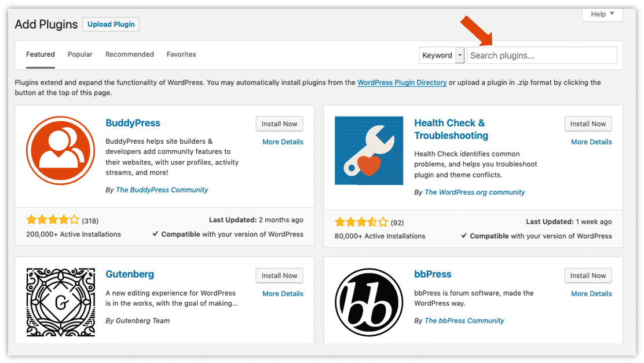Click the bbPress logo icon

click(369, 302)
